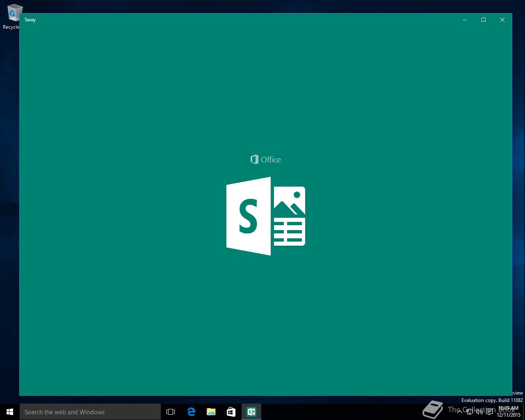The width and height of the screenshot is (525, 420).
Task: Open the network status tray icon
Action: point(470,412)
